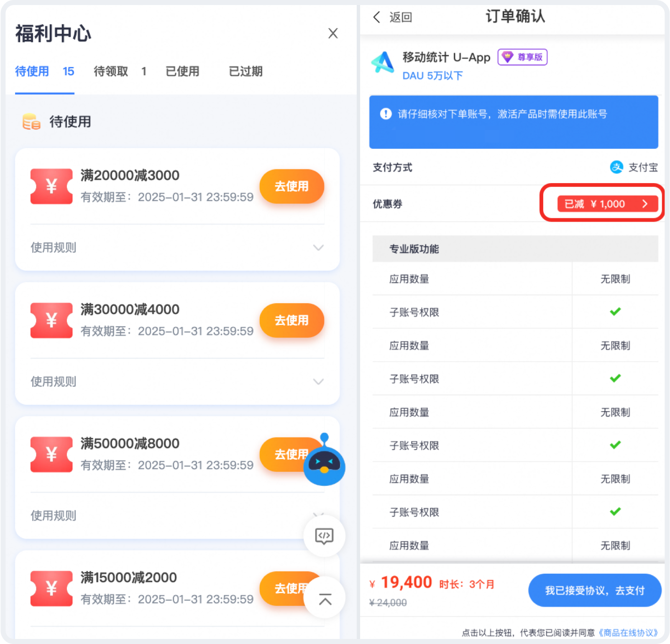Use the 满30000减4000 coupon via 去使用
The width and height of the screenshot is (670, 644).
pos(292,320)
